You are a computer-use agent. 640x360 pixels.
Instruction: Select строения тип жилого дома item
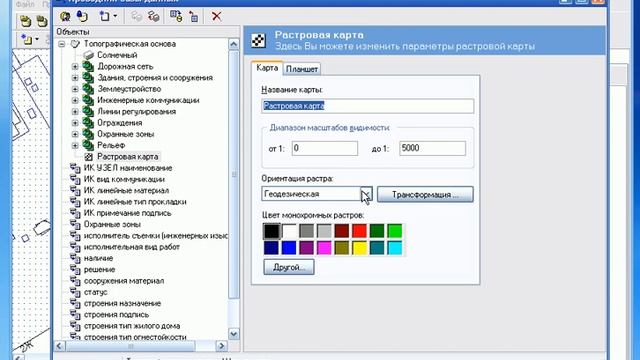[132, 326]
